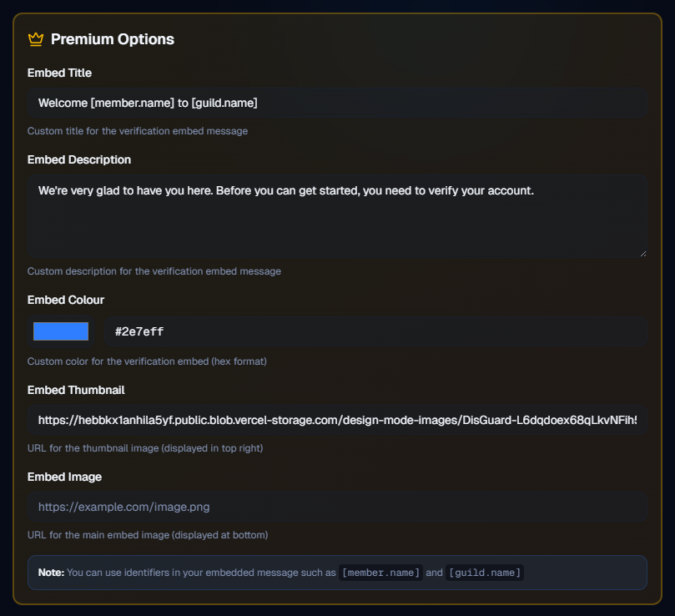Click the crown icon beside Premium Options
The image size is (675, 616).
click(34, 38)
